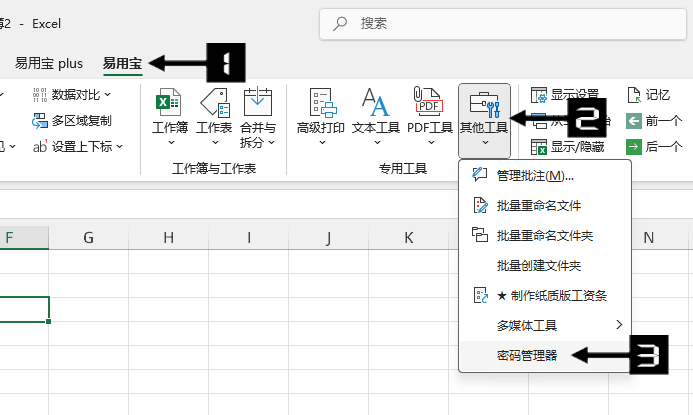693x415 pixels.
Task: Switch to the 易用宝 plus tab
Action: click(x=49, y=63)
